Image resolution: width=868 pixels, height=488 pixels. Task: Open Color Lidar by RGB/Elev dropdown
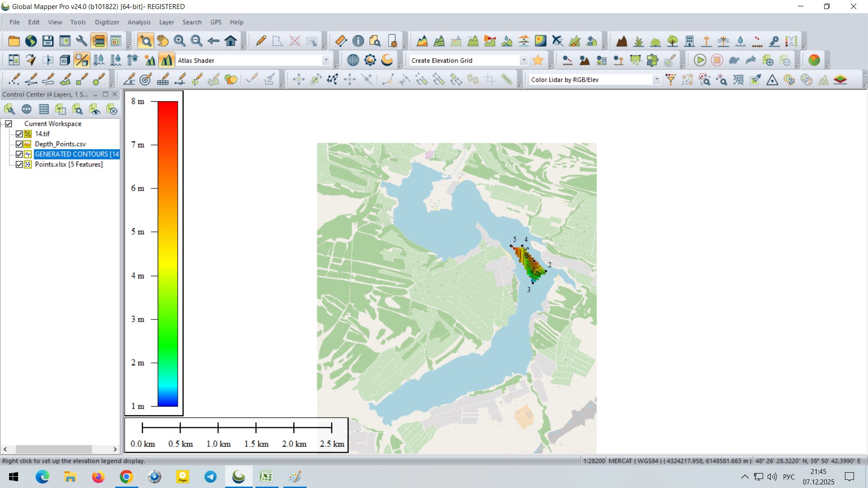656,80
